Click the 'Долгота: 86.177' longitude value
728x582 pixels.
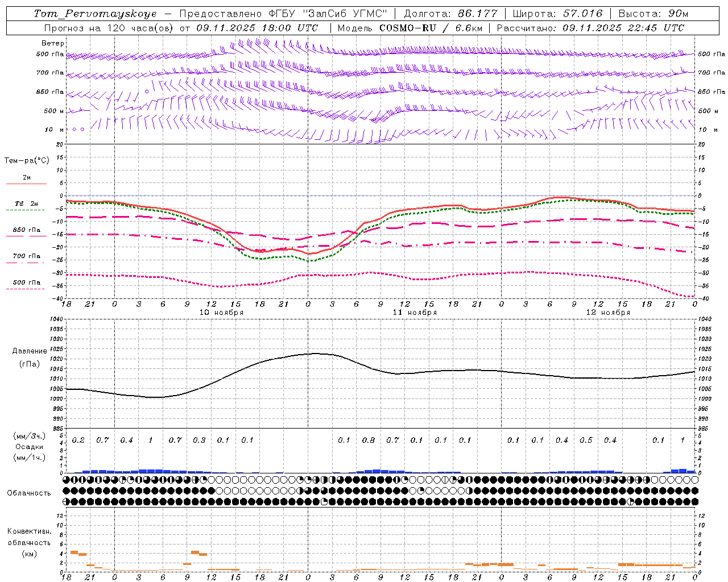(450, 14)
